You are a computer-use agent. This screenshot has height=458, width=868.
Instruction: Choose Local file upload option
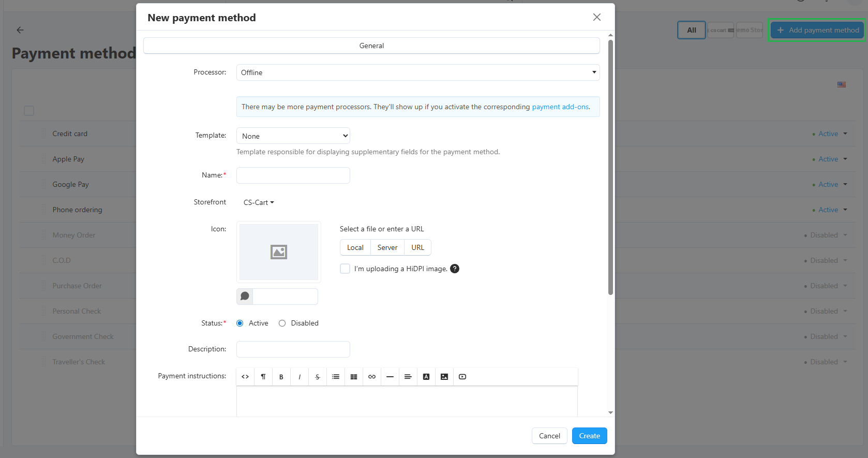coord(355,247)
